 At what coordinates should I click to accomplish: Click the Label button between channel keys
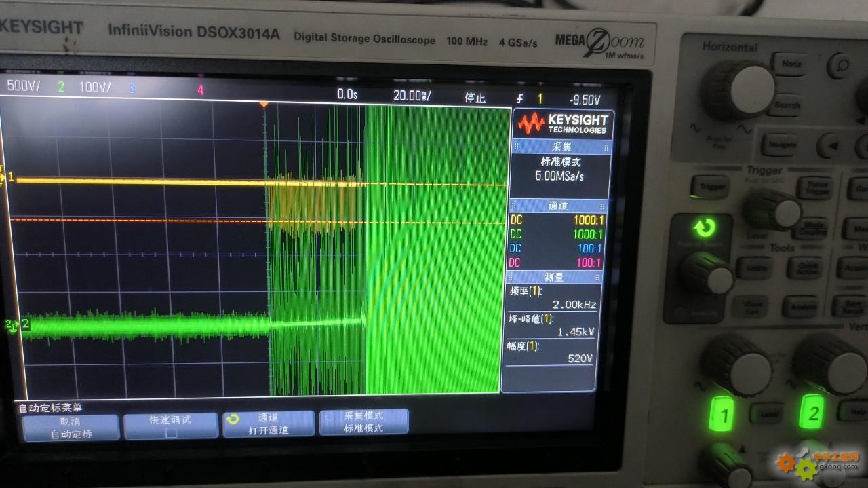[768, 413]
